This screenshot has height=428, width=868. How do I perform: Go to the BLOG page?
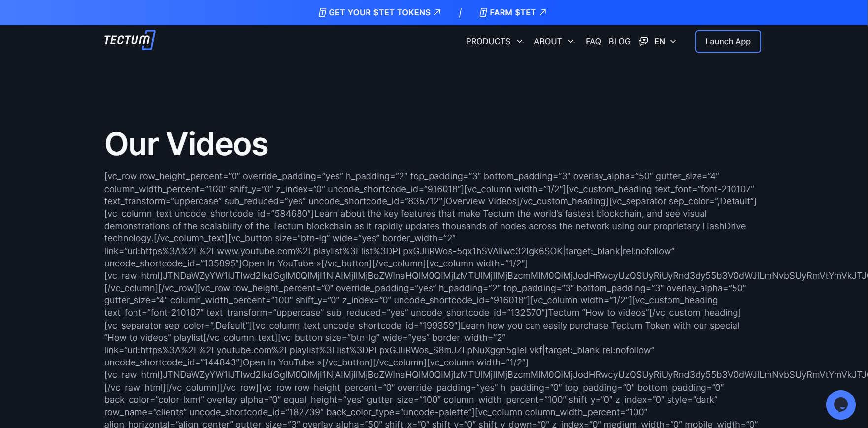619,42
